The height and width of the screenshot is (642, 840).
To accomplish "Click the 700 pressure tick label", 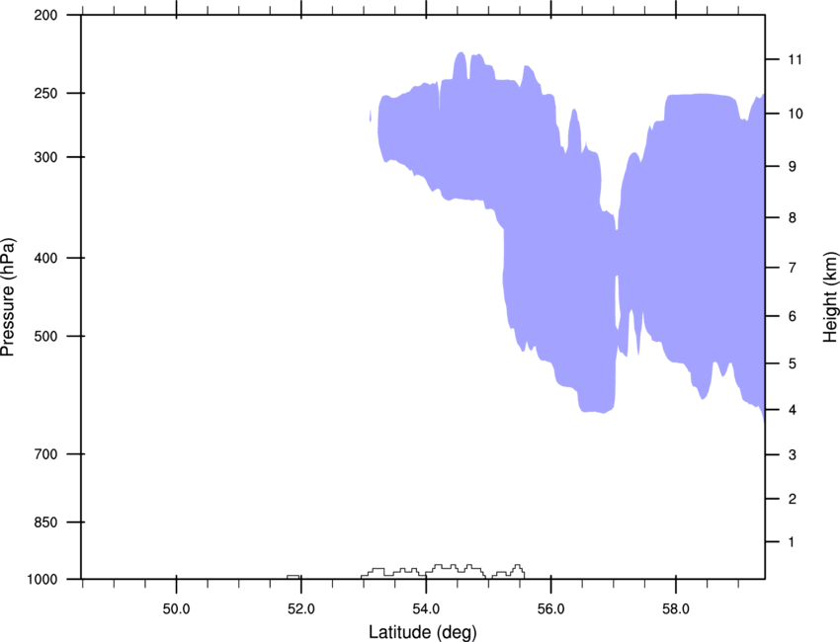I will (45, 454).
